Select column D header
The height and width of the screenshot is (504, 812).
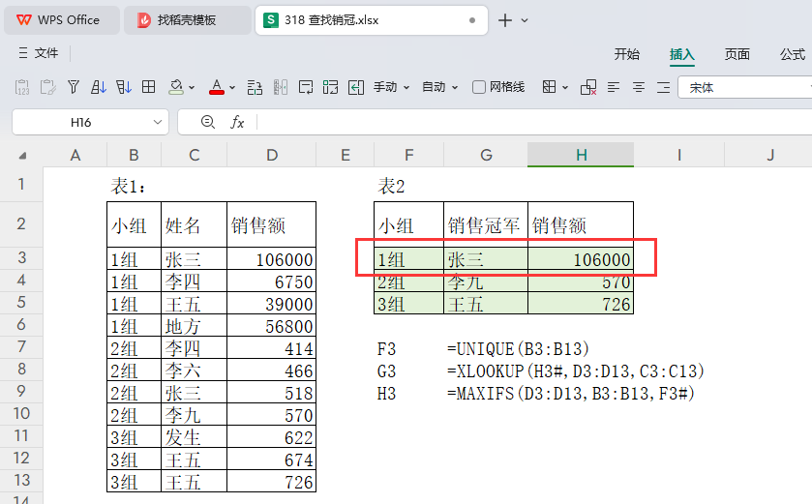[x=271, y=155]
